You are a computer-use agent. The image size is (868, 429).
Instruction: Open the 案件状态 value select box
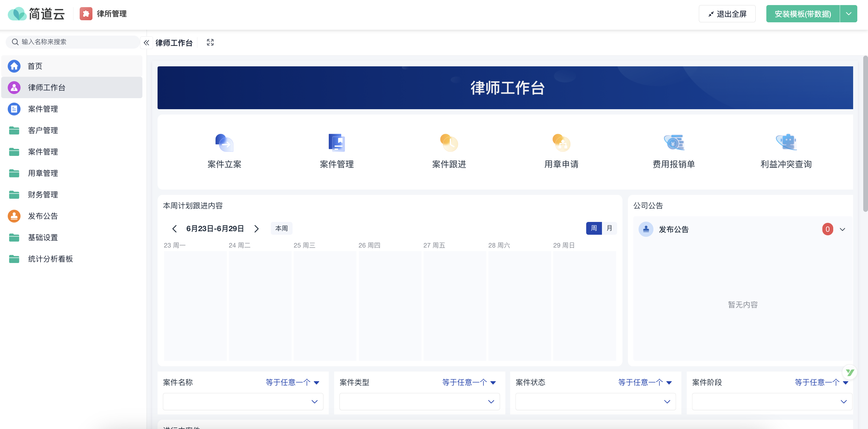(595, 402)
